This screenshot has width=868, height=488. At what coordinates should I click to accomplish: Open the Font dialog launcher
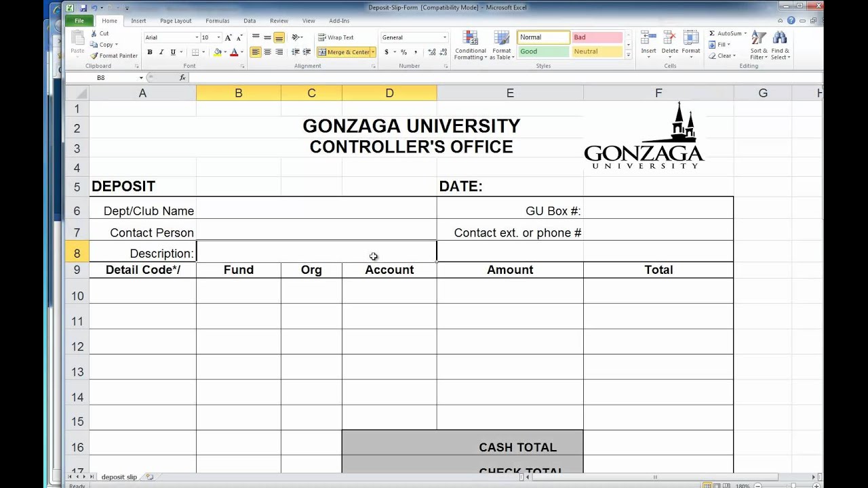(x=242, y=66)
